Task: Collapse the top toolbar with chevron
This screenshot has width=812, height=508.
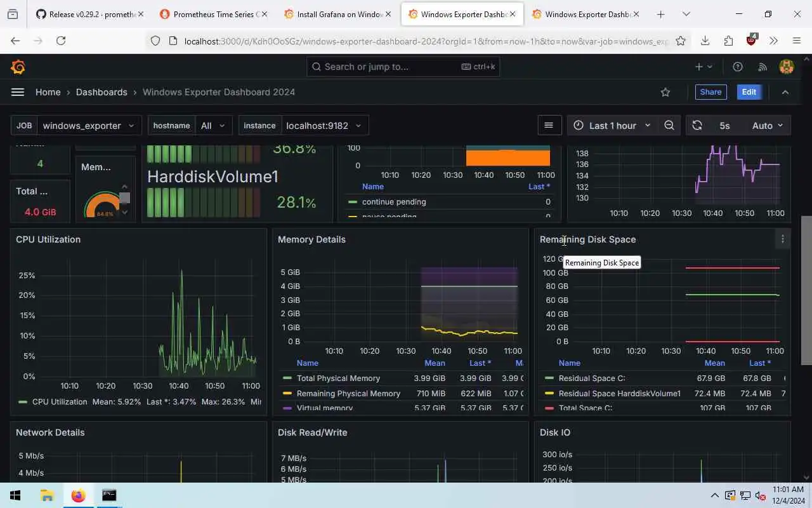Action: pos(785,92)
